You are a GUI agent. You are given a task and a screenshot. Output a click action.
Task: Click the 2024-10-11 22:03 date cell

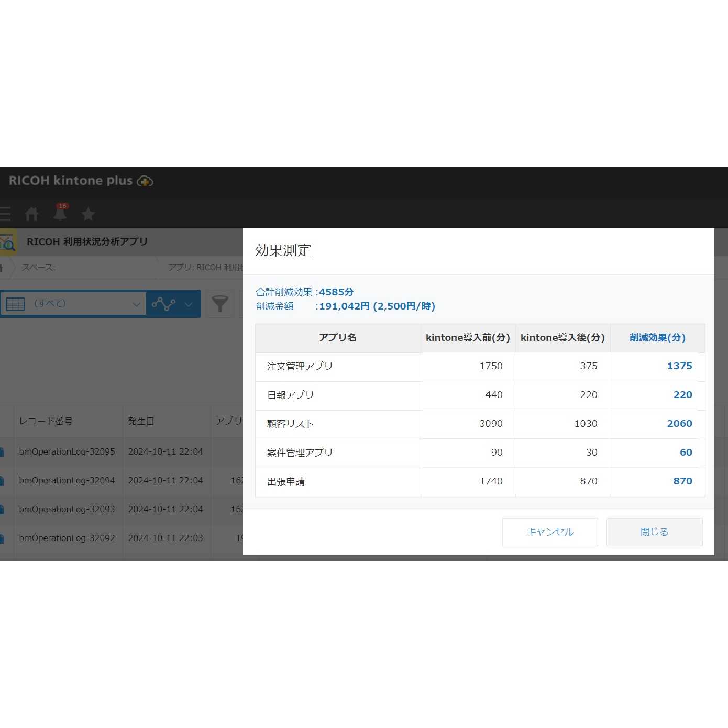(x=166, y=538)
